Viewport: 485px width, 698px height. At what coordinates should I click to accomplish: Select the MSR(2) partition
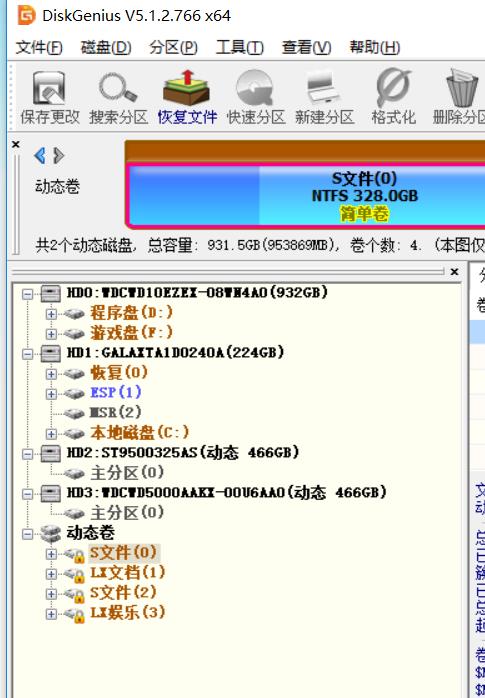(116, 412)
